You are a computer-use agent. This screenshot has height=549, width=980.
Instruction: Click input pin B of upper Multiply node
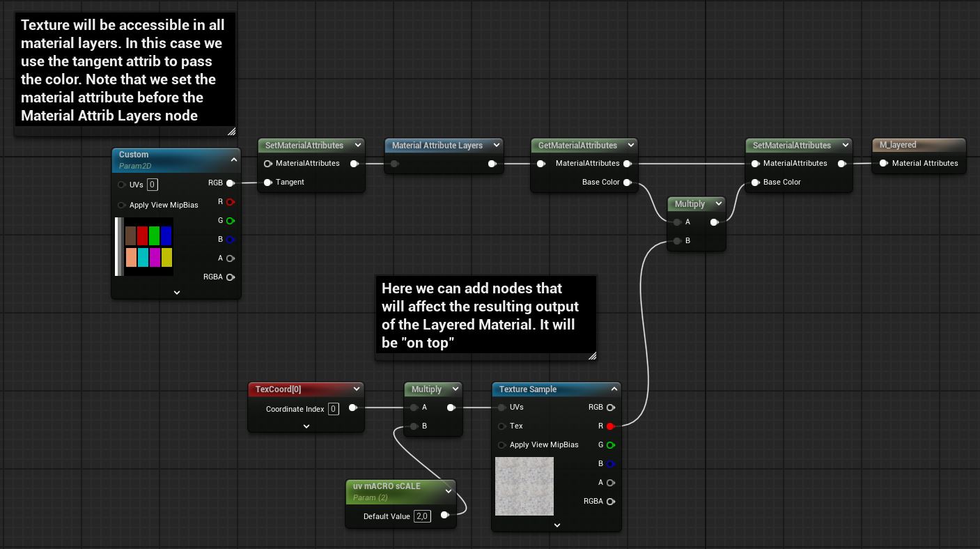click(x=677, y=241)
